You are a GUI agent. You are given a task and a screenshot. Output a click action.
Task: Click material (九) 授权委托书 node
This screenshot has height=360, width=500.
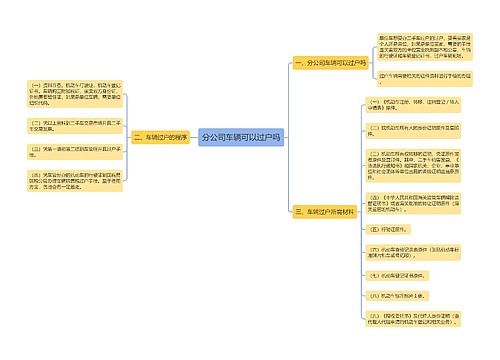tap(413, 319)
